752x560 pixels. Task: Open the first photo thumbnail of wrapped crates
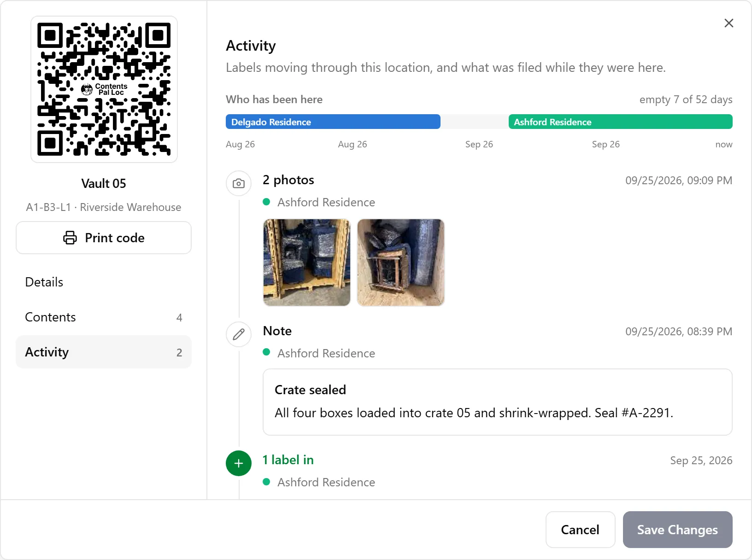coord(307,262)
